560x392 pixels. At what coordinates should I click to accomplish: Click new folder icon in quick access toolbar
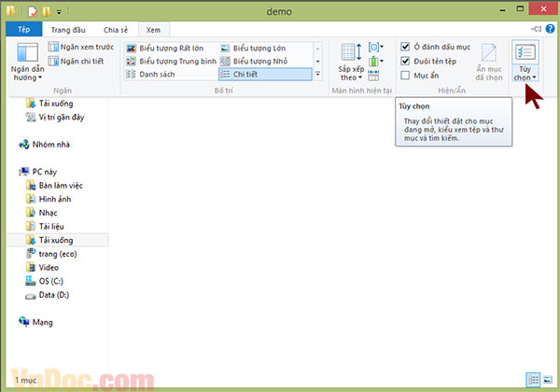point(47,11)
